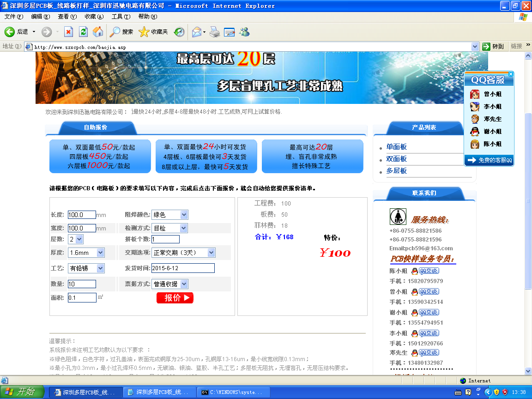
Task: Expand the address bar dropdown arrow
Action: [x=475, y=47]
